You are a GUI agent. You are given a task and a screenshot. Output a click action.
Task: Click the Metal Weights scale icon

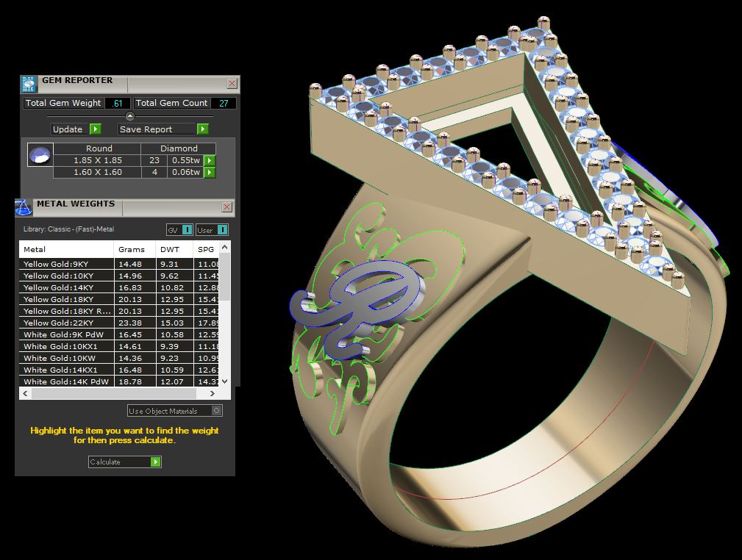(24, 207)
